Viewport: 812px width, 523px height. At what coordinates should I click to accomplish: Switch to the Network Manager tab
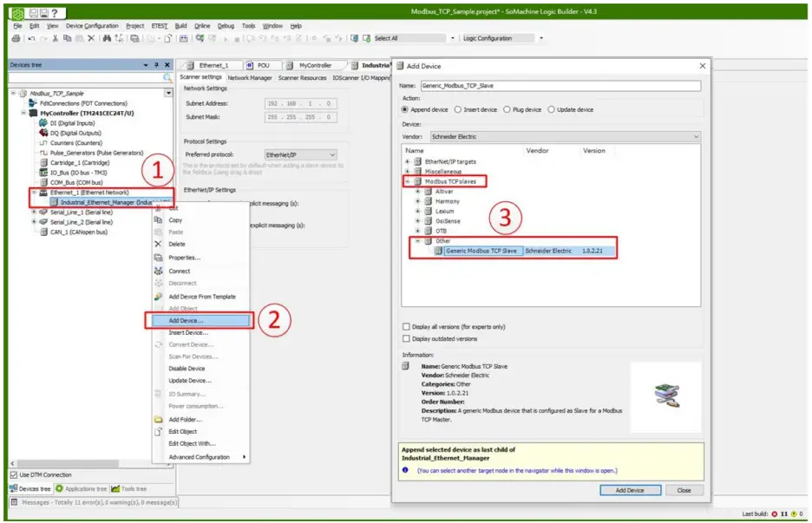coord(250,78)
